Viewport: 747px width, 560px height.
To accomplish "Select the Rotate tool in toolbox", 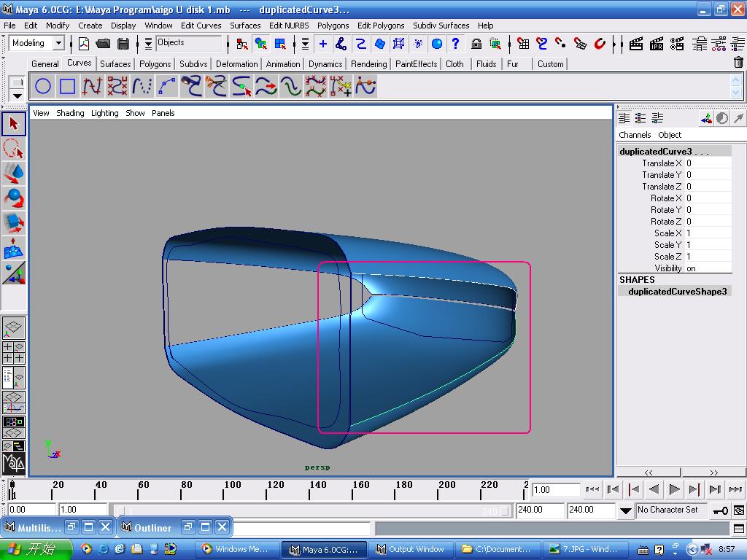I will pyautogui.click(x=14, y=198).
